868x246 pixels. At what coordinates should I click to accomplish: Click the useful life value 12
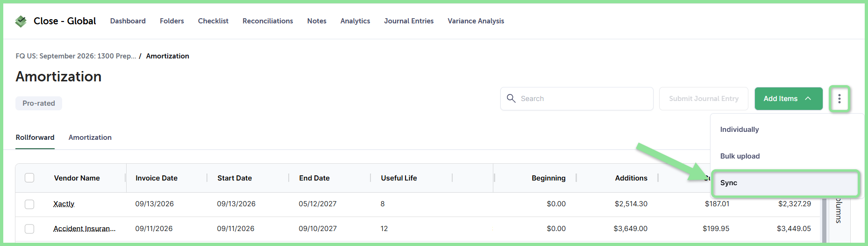[384, 229]
